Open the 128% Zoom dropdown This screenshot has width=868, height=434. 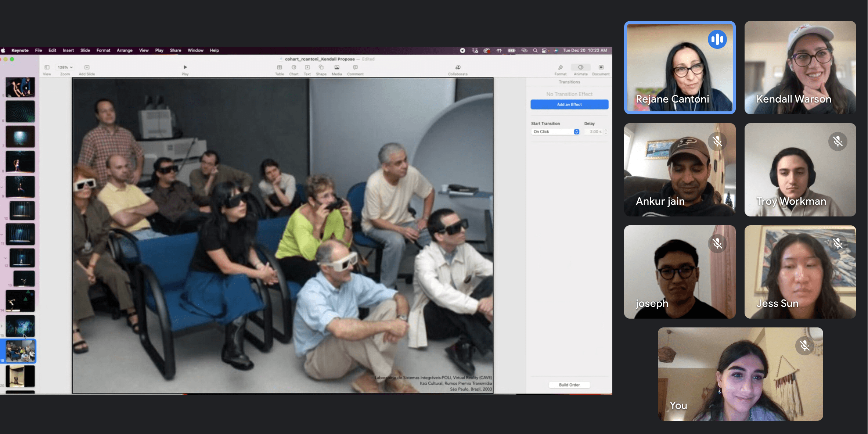point(65,67)
